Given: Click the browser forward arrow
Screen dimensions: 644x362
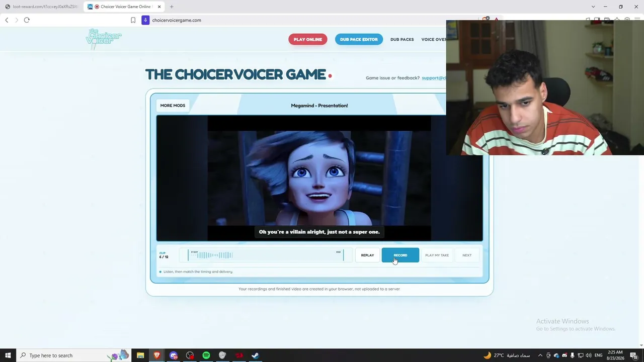Looking at the screenshot, I should pyautogui.click(x=17, y=20).
